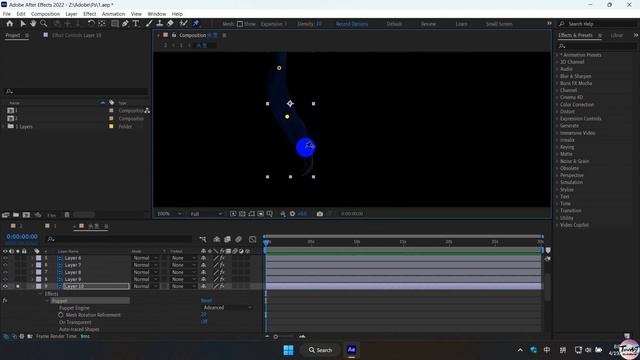Toggle the Mesh Show checkbox
640x360 pixels.
click(x=240, y=24)
